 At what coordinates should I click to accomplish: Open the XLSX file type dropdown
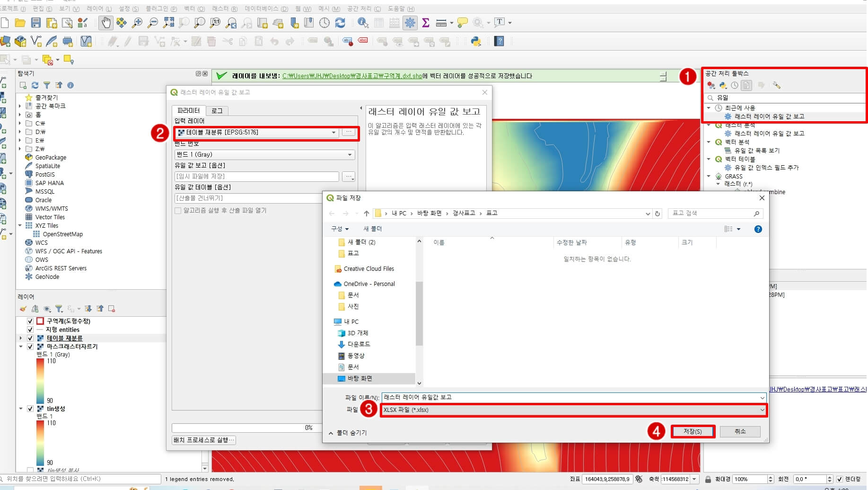[573, 410]
